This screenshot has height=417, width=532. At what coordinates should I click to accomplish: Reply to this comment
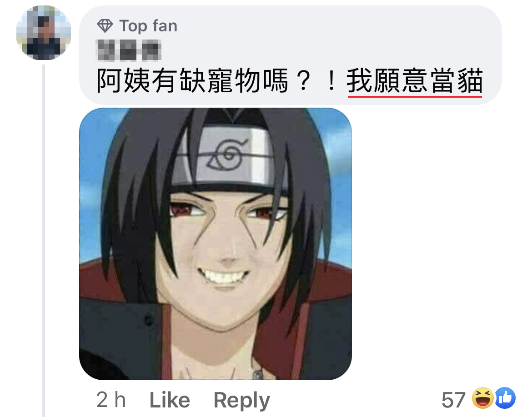tap(241, 400)
